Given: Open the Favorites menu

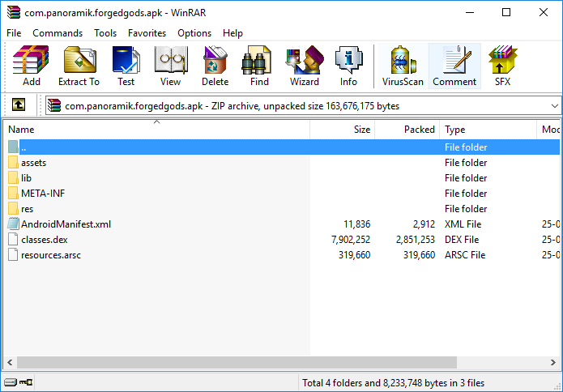Looking at the screenshot, I should click(147, 33).
